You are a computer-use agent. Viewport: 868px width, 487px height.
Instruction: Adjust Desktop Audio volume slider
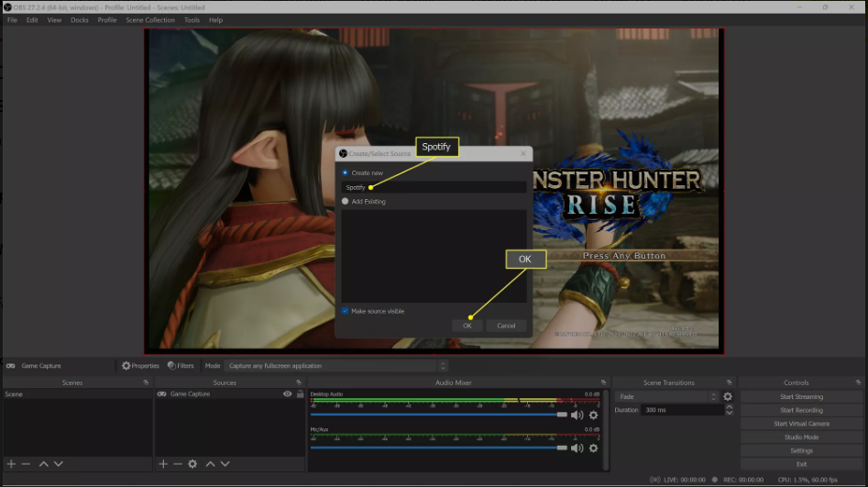438,415
